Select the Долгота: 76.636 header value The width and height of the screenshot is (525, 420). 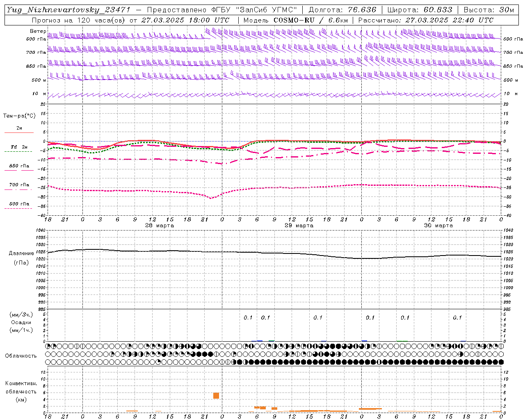342,10
